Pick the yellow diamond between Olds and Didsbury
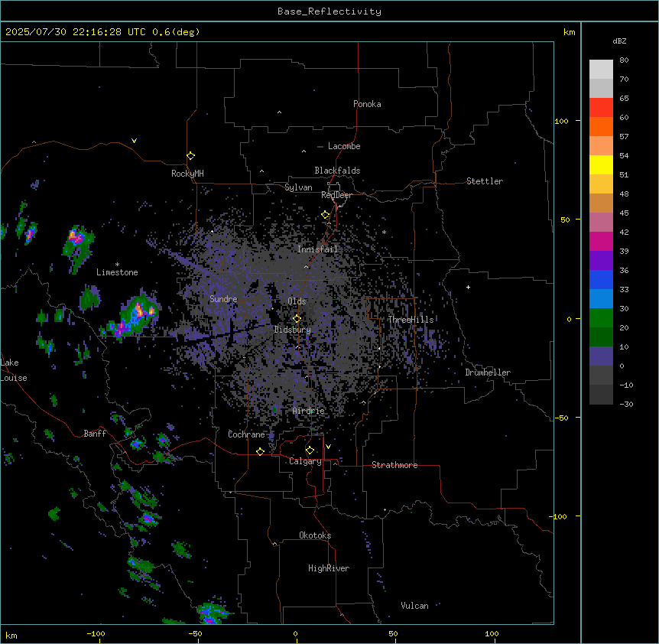Image resolution: width=659 pixels, height=644 pixels. coord(297,319)
